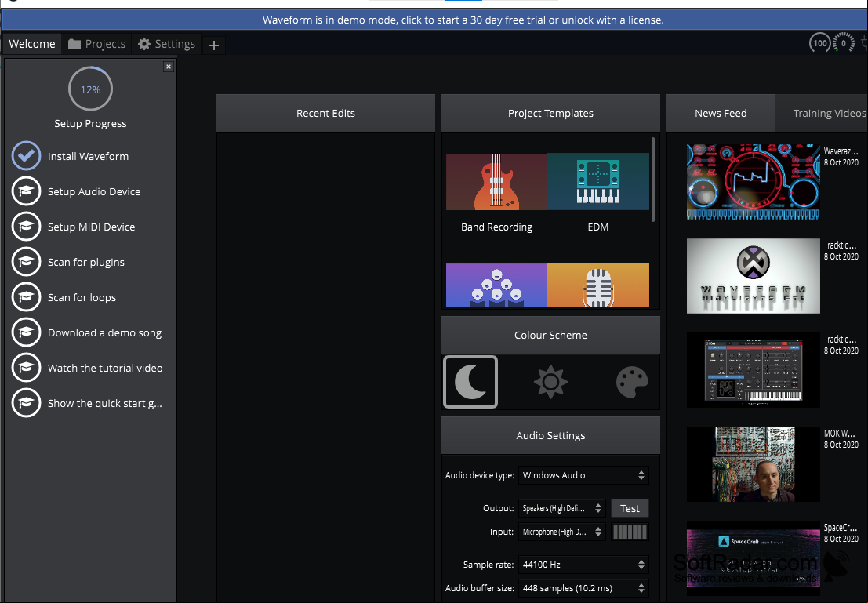Click the Setup Audio Device graduation cap icon

[26, 191]
